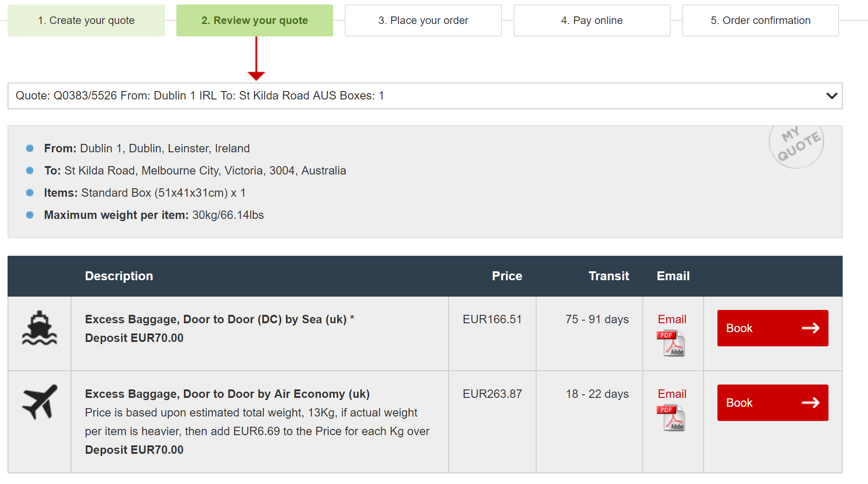This screenshot has width=868, height=484.
Task: Book the Door to Door by Sea option
Action: coord(772,328)
